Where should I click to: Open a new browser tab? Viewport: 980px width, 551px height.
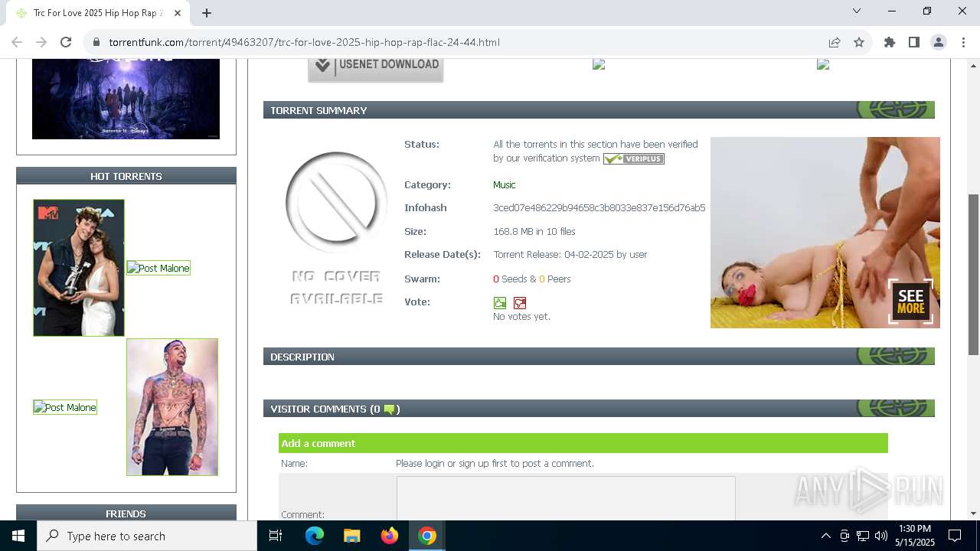coord(207,12)
